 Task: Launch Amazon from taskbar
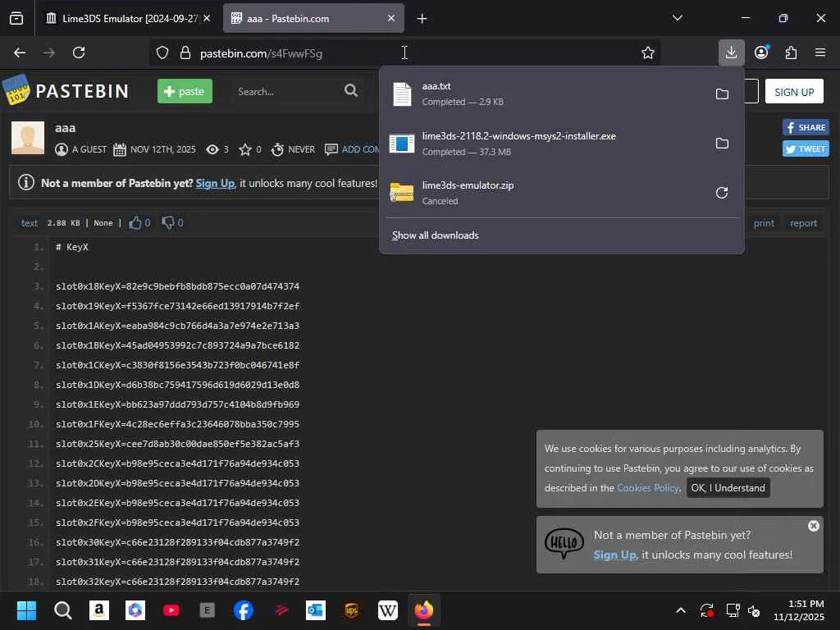click(99, 610)
